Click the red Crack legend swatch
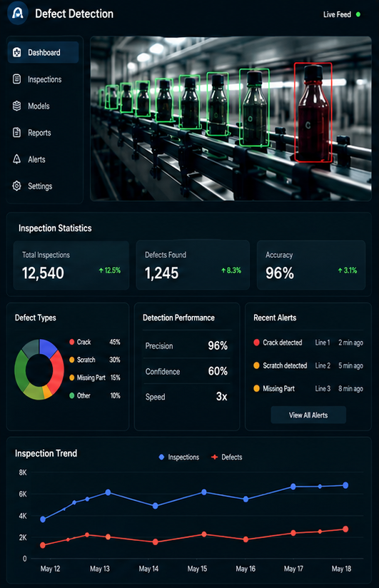The image size is (379, 588). 71,342
